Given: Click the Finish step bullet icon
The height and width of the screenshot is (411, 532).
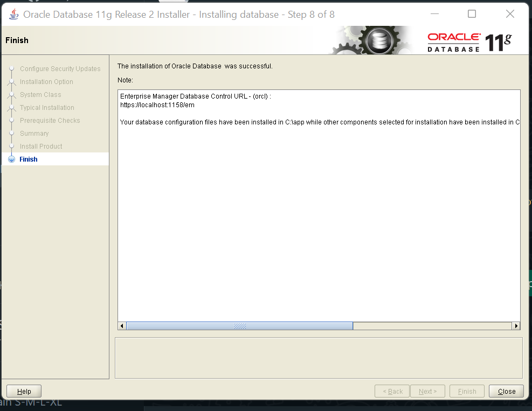Looking at the screenshot, I should [x=11, y=159].
